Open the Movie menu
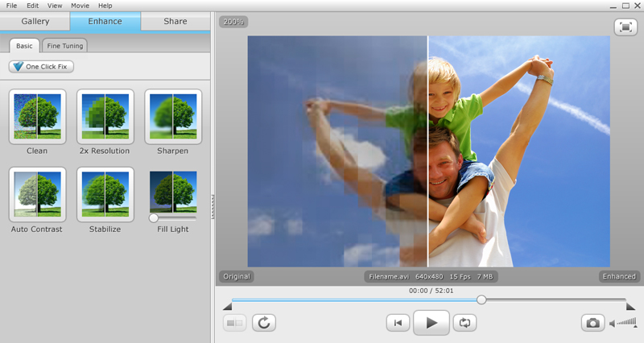Viewport: 644px width, 343px height. click(x=80, y=6)
